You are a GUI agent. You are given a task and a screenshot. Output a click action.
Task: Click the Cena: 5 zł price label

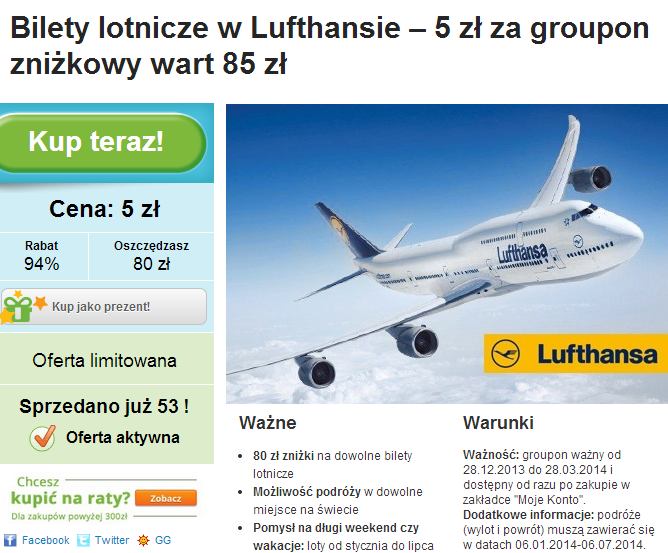click(x=104, y=209)
